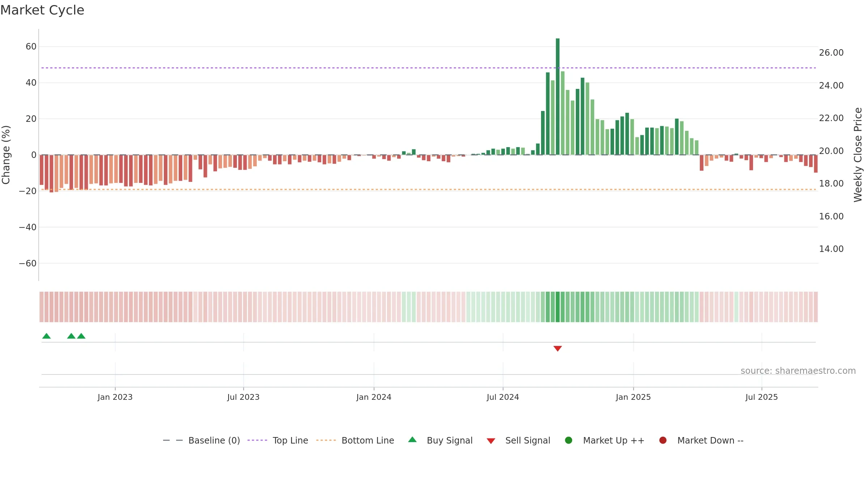868x488 pixels.
Task: Click the darkest green heatmap strip cell
Action: tap(558, 307)
